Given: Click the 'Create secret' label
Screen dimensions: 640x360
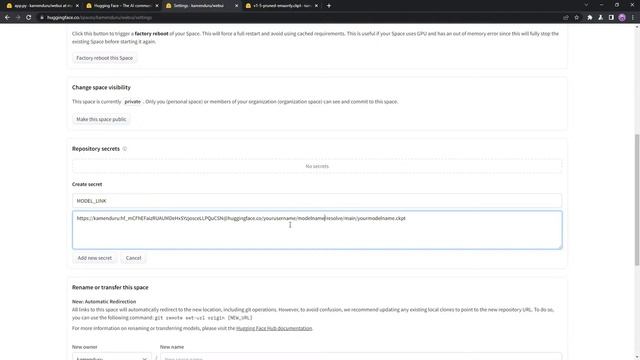Looking at the screenshot, I should click(x=87, y=184).
